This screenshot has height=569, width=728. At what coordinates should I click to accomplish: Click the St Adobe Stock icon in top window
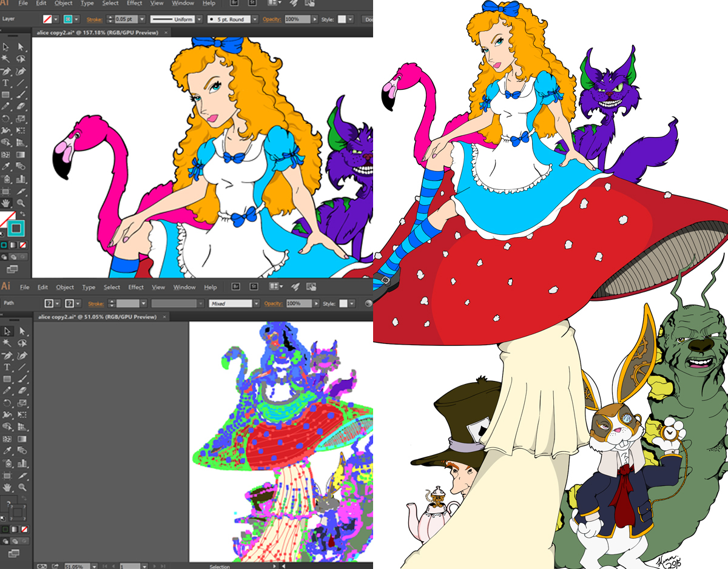pyautogui.click(x=252, y=3)
